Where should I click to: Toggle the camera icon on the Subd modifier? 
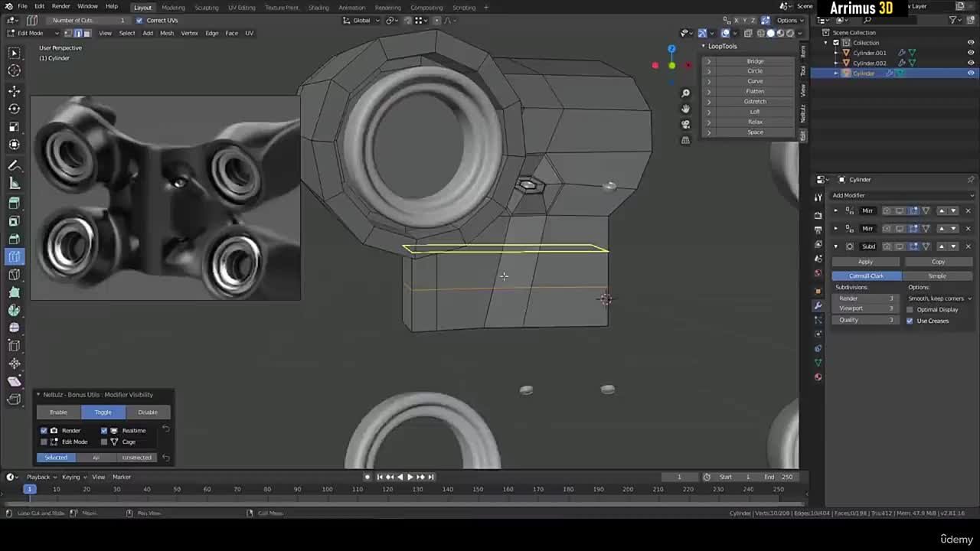click(887, 246)
